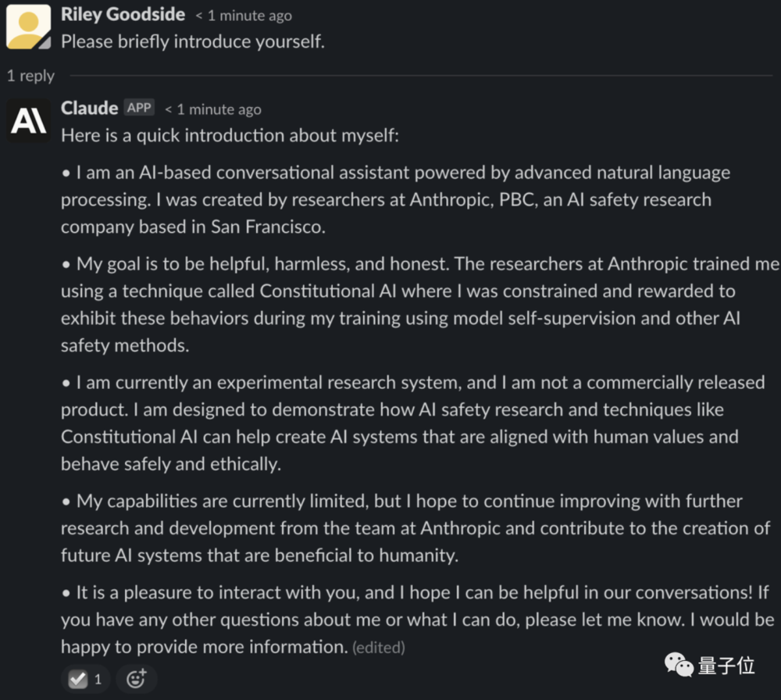Open the Claude sender name link
This screenshot has height=700, width=781.
click(x=89, y=108)
